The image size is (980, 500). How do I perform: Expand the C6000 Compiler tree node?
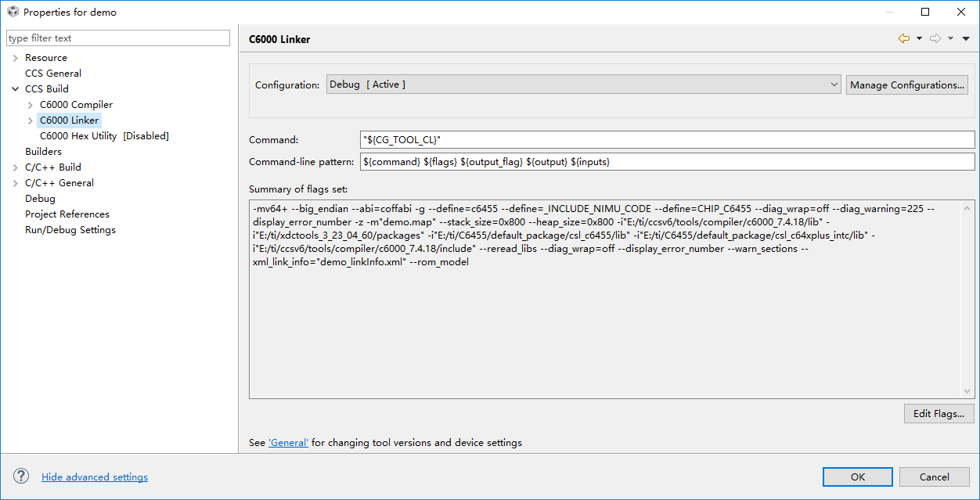tap(31, 105)
